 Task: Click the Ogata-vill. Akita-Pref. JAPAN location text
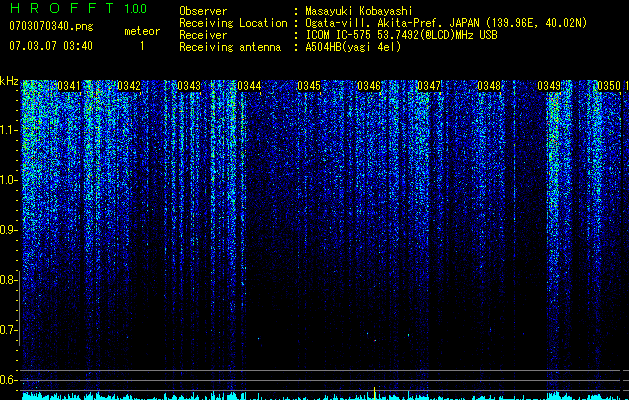click(x=446, y=23)
